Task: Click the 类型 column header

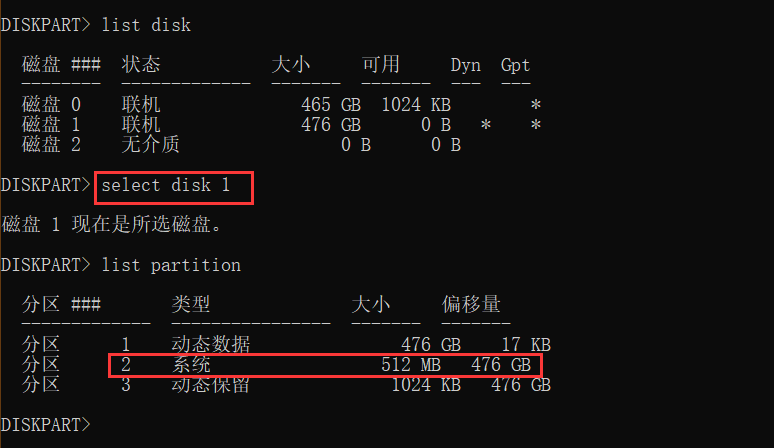Action: click(191, 305)
